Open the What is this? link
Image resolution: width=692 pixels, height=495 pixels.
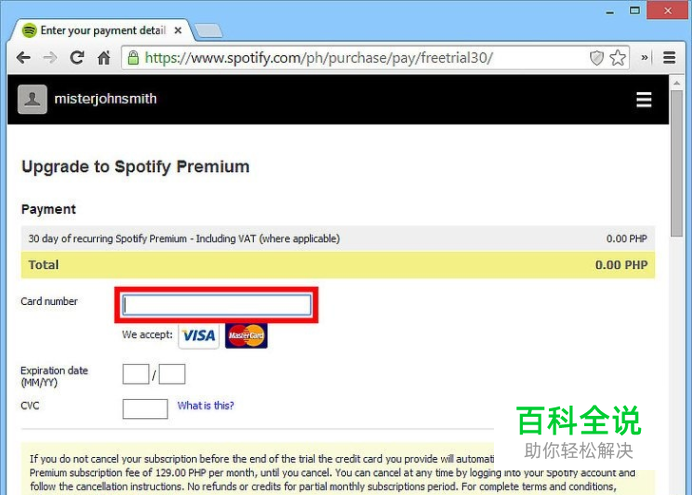206,405
